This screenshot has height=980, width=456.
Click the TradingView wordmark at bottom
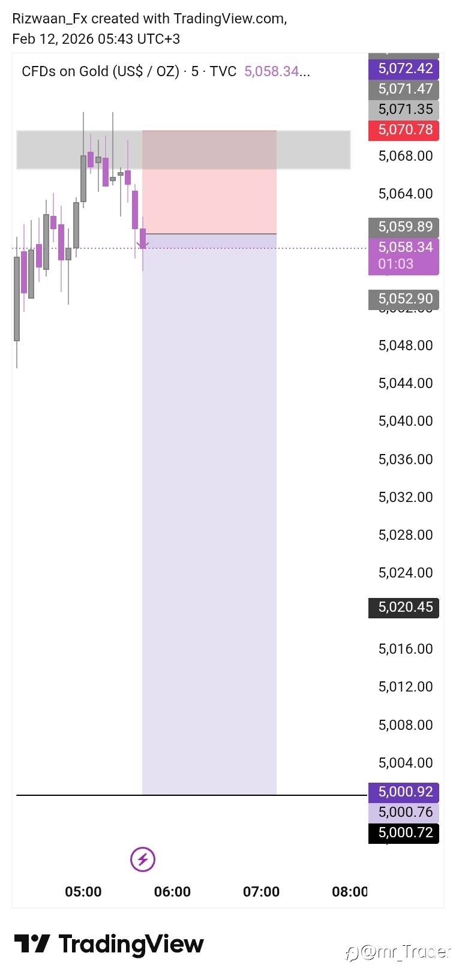click(131, 944)
